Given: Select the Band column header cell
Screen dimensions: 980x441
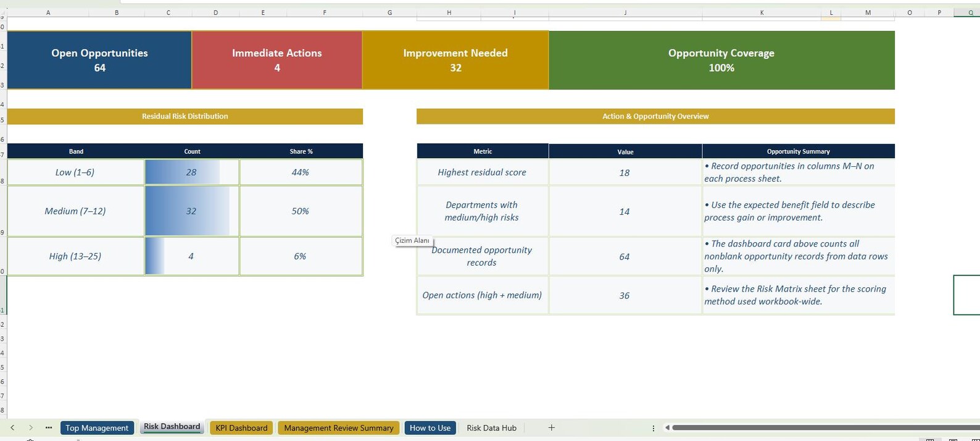Looking at the screenshot, I should pos(76,151).
